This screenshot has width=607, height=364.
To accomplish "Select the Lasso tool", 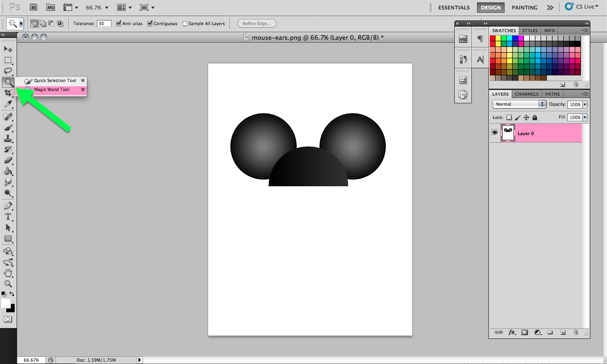I will (x=8, y=71).
